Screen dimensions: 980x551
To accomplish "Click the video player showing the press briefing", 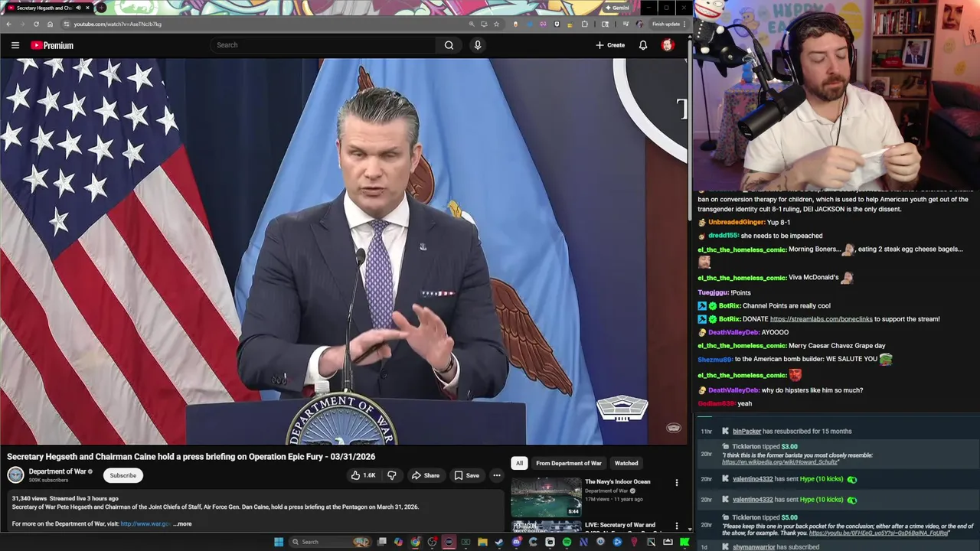I will (344, 252).
